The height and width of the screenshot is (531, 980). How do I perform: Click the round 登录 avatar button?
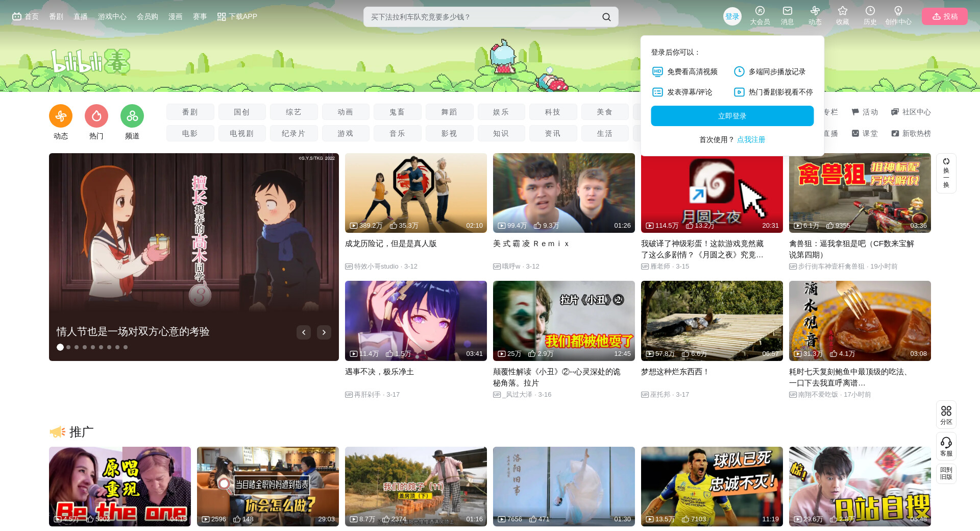[732, 16]
